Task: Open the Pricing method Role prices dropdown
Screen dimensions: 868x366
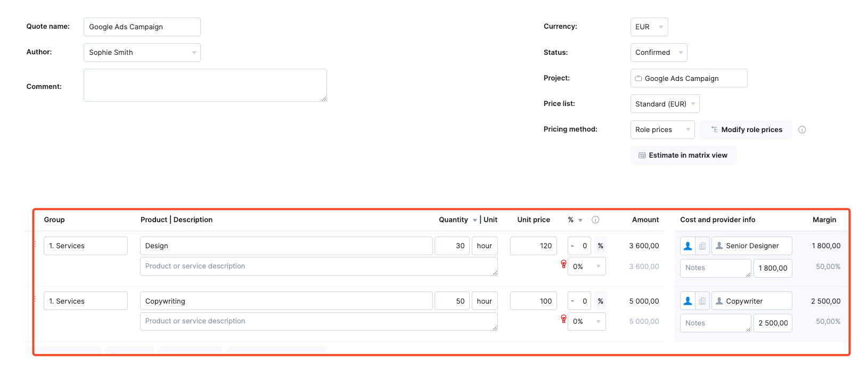Action: click(x=662, y=129)
